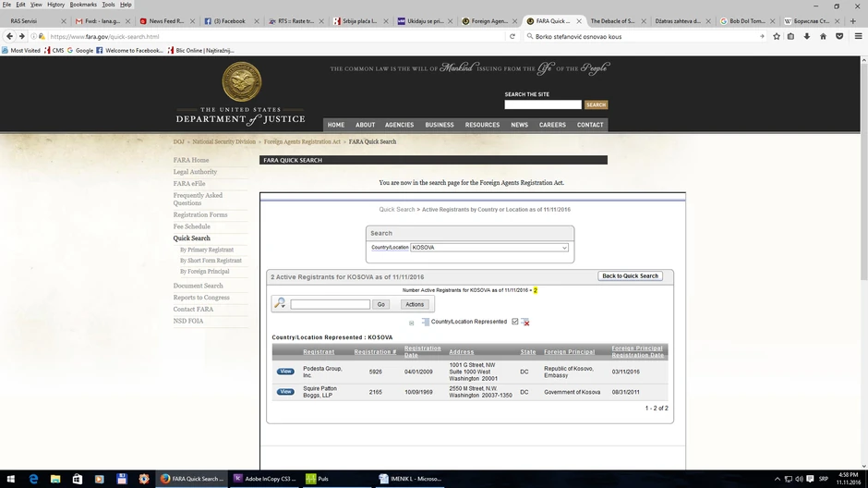Sort by the Registration # column header
868x488 pixels.
pos(375,352)
